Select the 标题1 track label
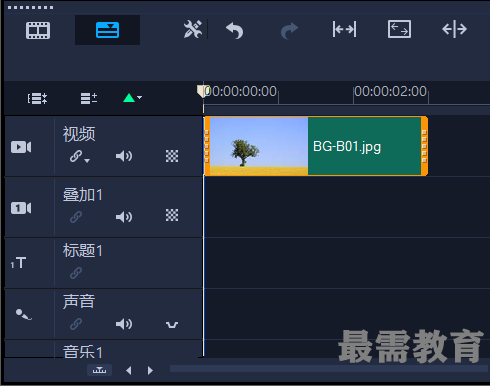This screenshot has width=490, height=386. (83, 250)
